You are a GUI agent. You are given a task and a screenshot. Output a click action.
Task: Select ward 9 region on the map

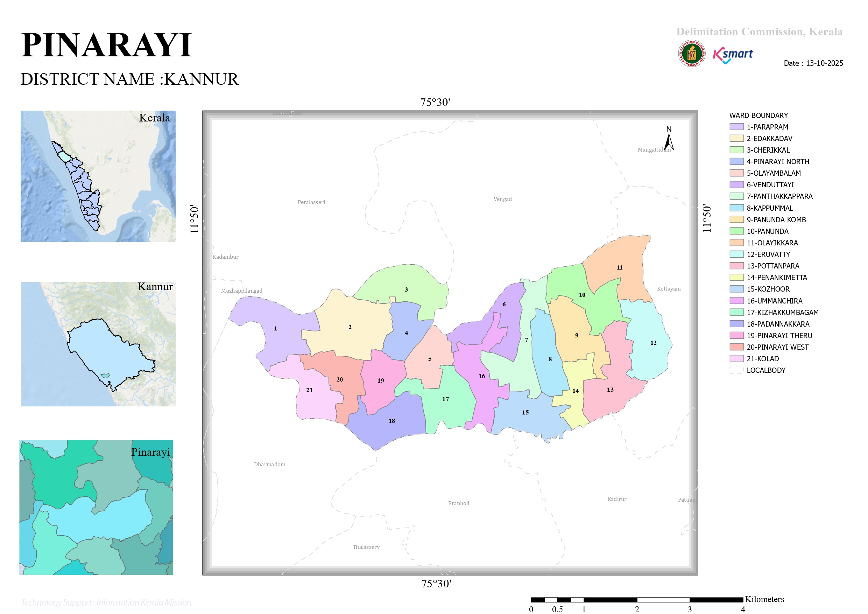576,335
